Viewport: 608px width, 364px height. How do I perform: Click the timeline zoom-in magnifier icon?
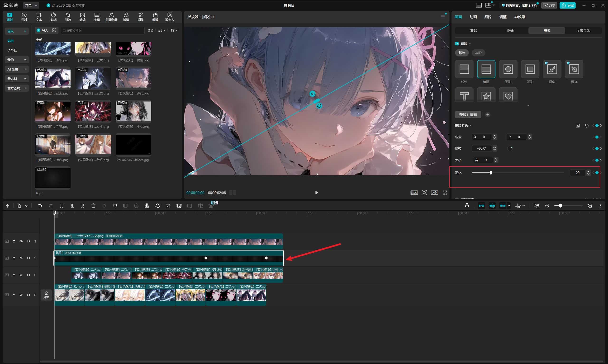590,206
